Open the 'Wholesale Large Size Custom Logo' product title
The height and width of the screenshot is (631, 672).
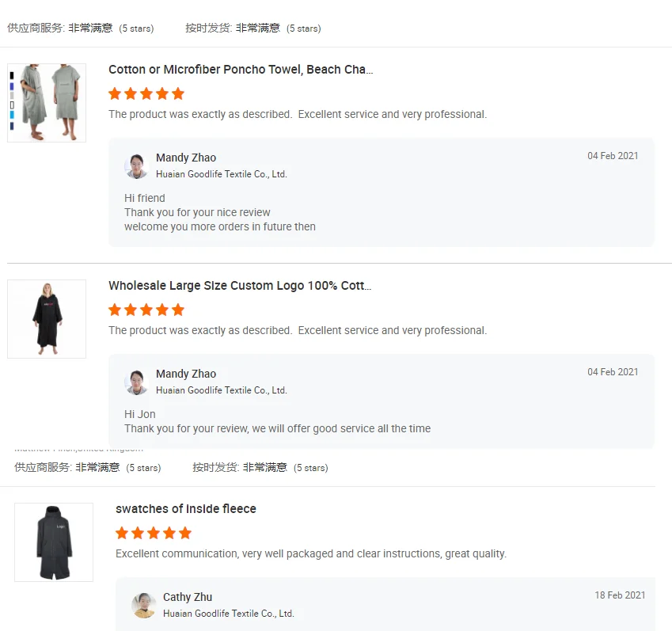(x=240, y=286)
